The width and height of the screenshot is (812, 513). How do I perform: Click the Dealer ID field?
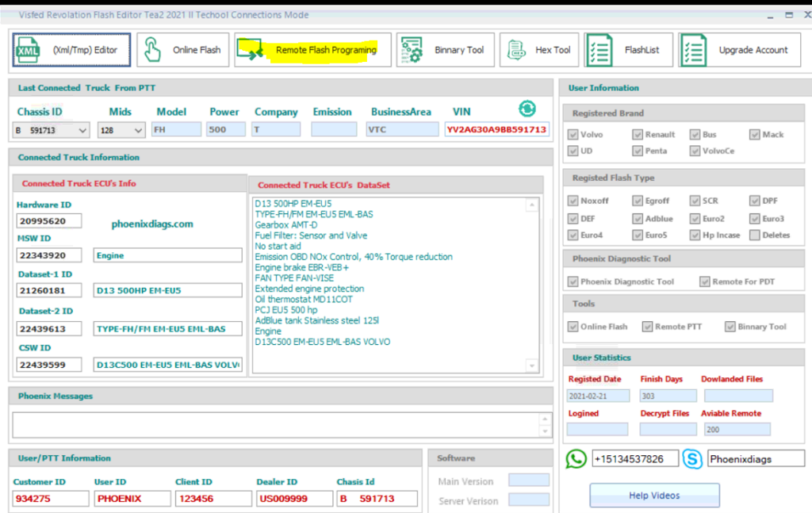click(x=295, y=499)
